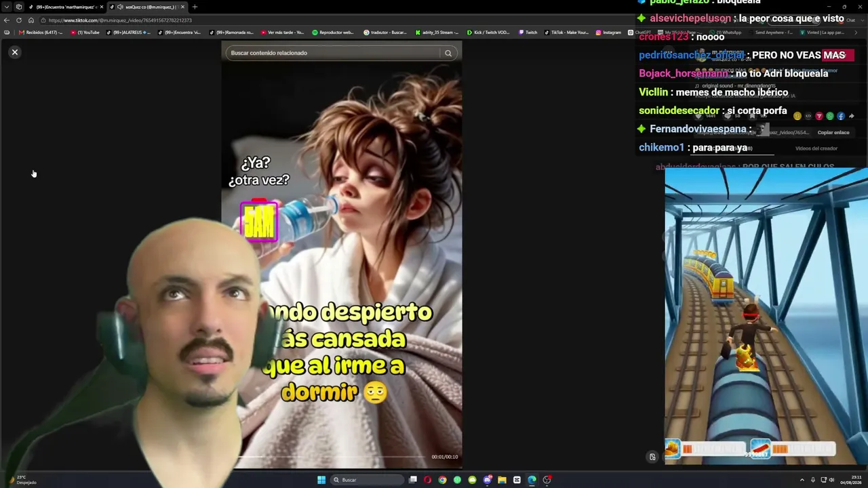Switch to the 'Encuentra marthamirquez' tab
The image size is (868, 488).
coord(66,7)
